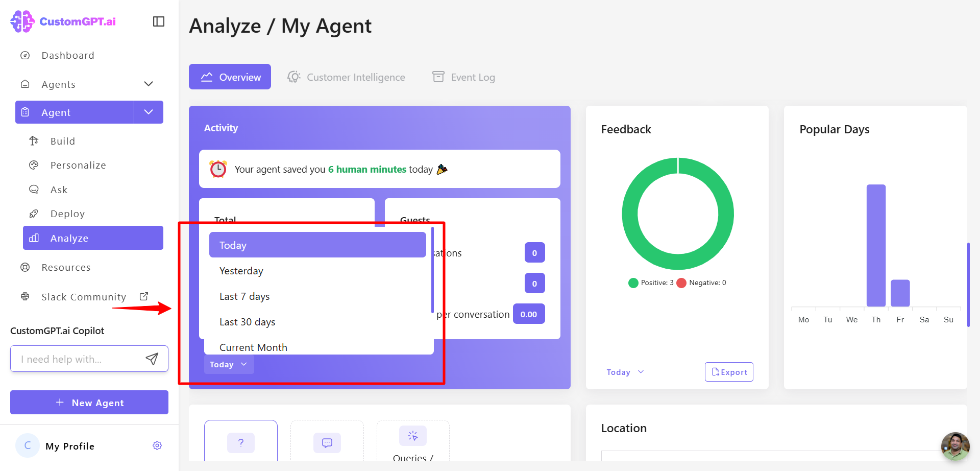980x471 pixels.
Task: Switch to the Overview tab
Action: (230, 77)
